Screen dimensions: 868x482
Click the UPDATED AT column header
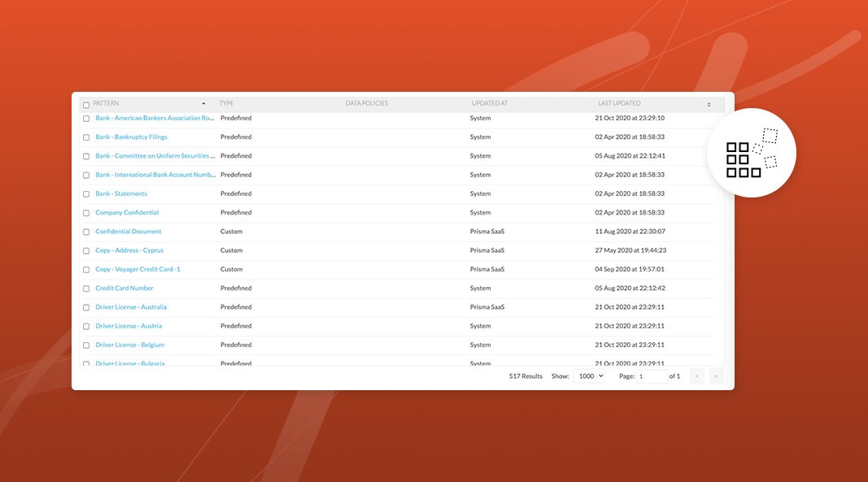pyautogui.click(x=490, y=103)
